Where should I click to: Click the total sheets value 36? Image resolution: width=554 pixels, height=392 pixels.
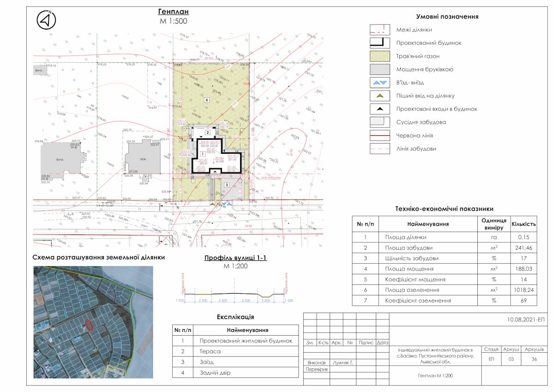tap(535, 359)
